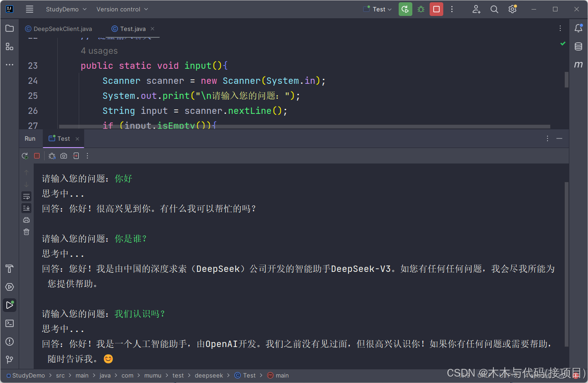Toggle the Run tool window on left sidebar
Image resolution: width=588 pixels, height=383 pixels.
click(x=10, y=305)
